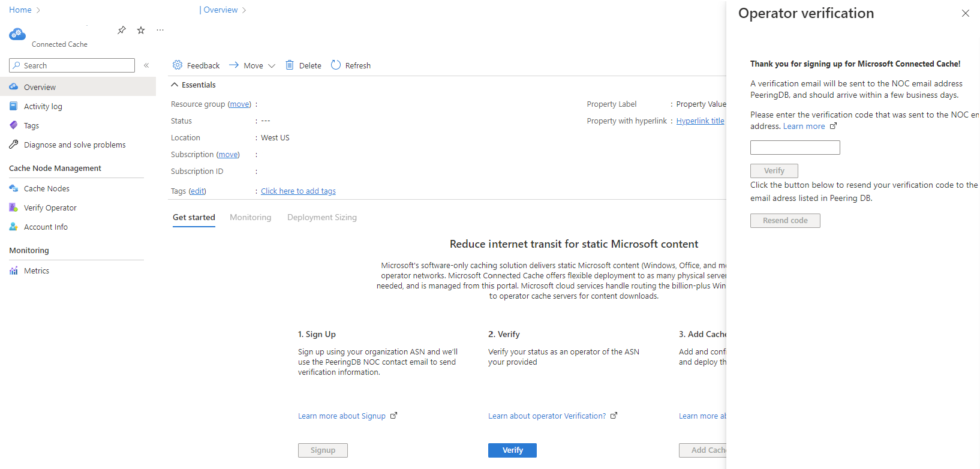Collapse the sidebar with double chevron
The width and height of the screenshot is (980, 469).
[x=146, y=65]
